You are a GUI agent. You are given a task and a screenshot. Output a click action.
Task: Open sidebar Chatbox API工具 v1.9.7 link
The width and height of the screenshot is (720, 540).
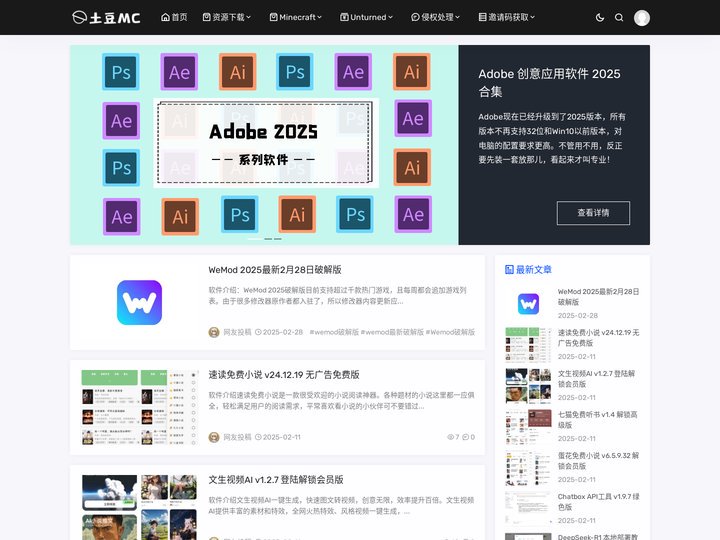(599, 501)
